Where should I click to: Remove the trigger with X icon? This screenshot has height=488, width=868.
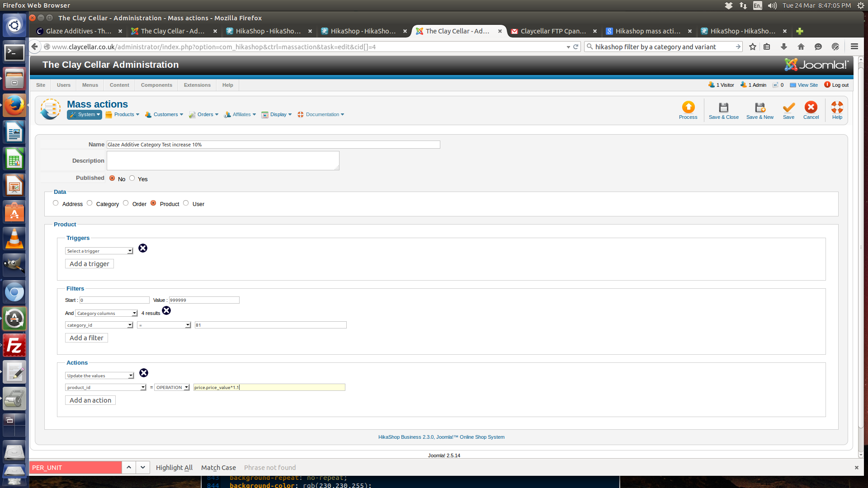(143, 248)
